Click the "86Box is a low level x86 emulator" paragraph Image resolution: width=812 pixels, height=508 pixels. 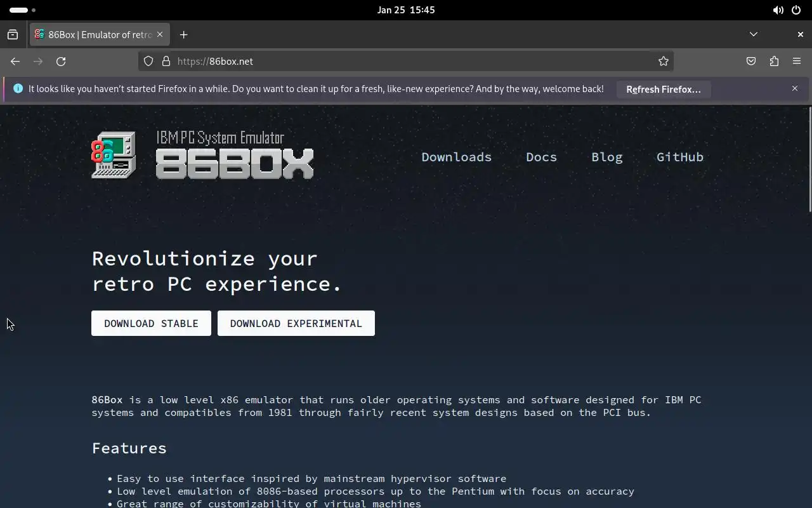(396, 406)
